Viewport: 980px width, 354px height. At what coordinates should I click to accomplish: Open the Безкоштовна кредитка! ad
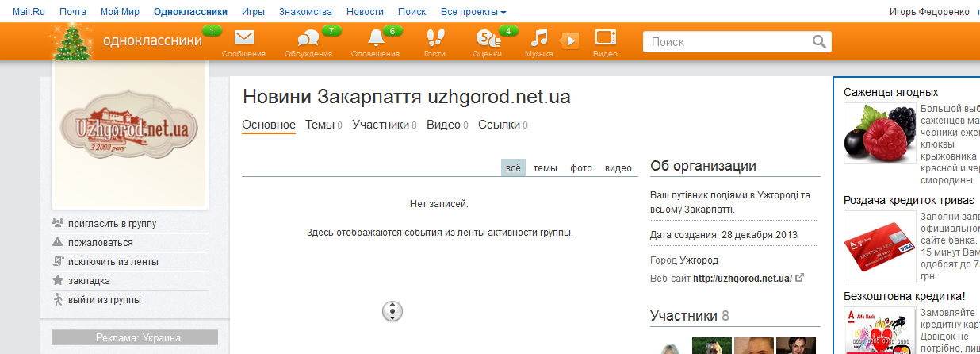tap(904, 295)
